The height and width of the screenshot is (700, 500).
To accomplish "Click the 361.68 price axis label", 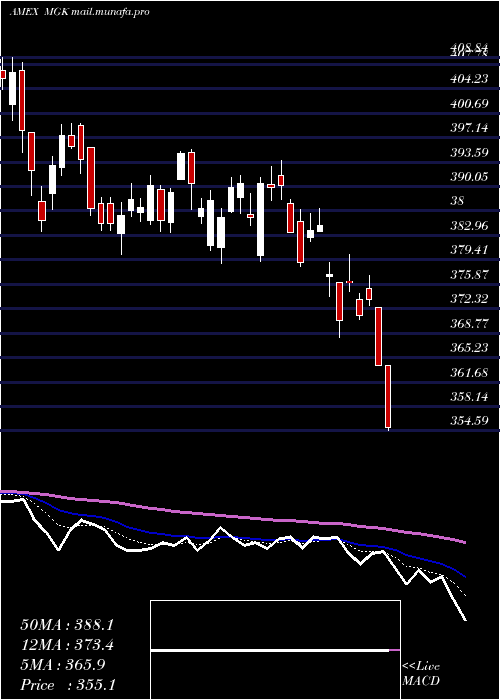I will 469,372.
